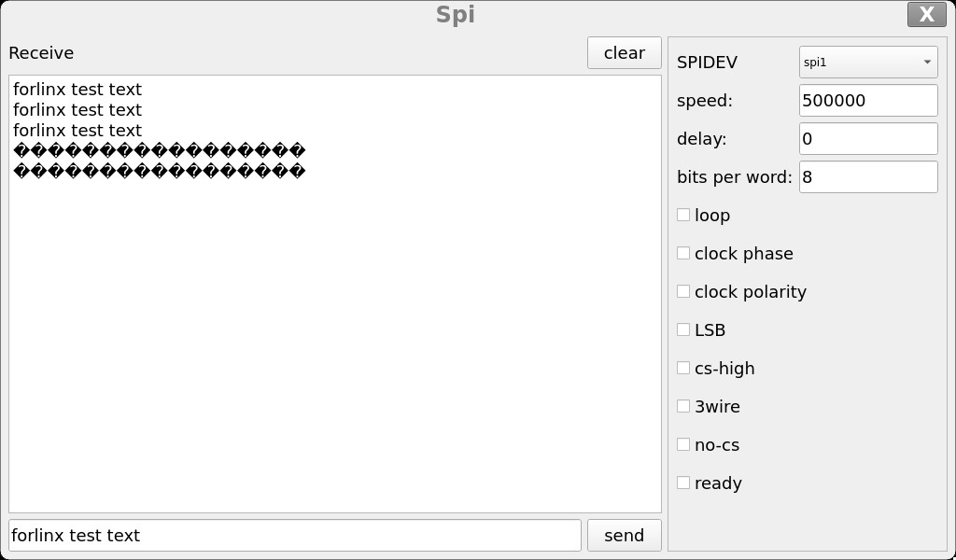Screen dimensions: 956x560
Task: Open the SPIDEV spi1 dropdown
Action: pos(867,63)
